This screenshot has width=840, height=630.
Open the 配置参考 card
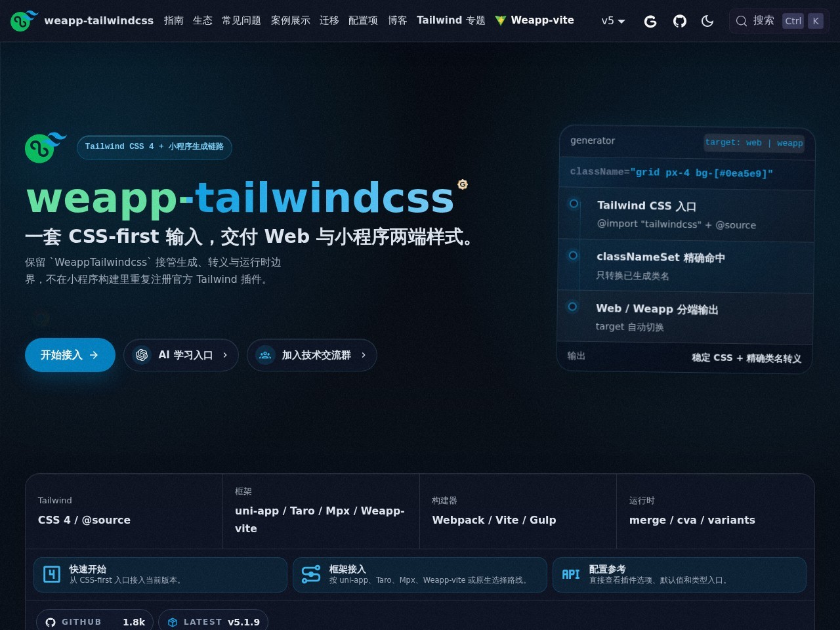(x=679, y=575)
